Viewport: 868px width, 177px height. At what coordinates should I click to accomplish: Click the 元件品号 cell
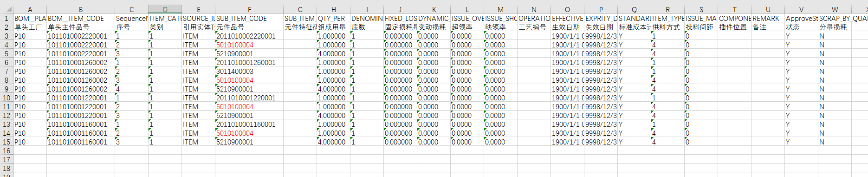tap(249, 27)
